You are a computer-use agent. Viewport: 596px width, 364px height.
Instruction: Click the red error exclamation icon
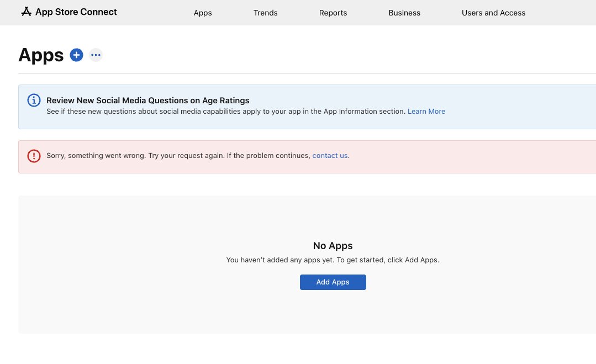34,156
